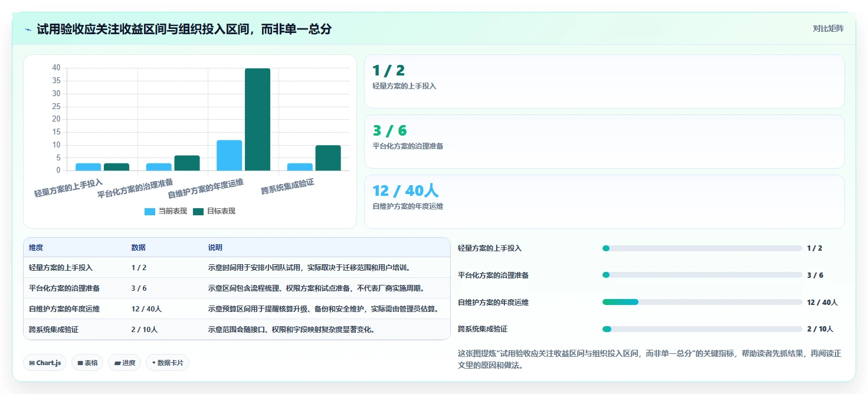
Task: Click the tall dark green bar reaching 40
Action: tap(257, 120)
